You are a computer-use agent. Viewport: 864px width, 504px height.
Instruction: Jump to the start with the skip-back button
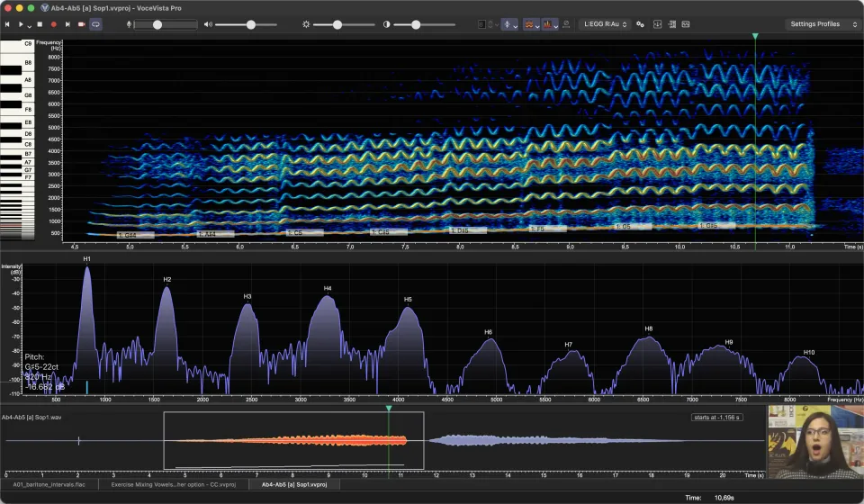[x=7, y=24]
